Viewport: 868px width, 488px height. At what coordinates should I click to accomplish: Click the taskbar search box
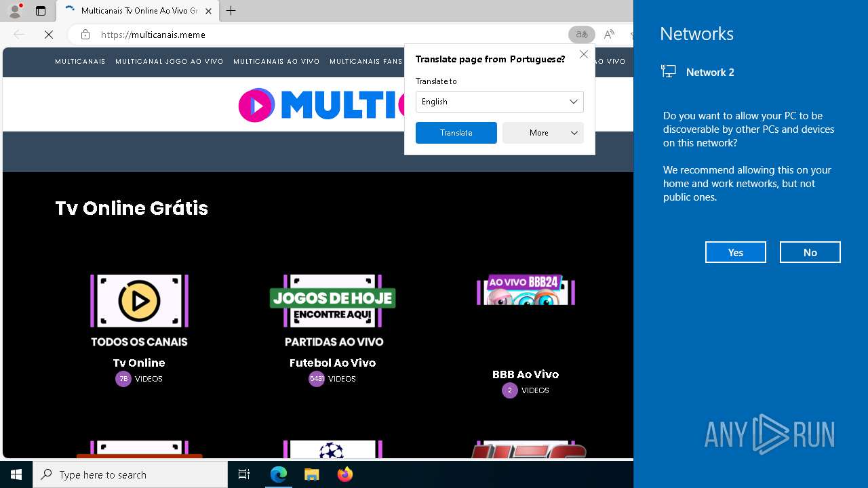point(130,474)
